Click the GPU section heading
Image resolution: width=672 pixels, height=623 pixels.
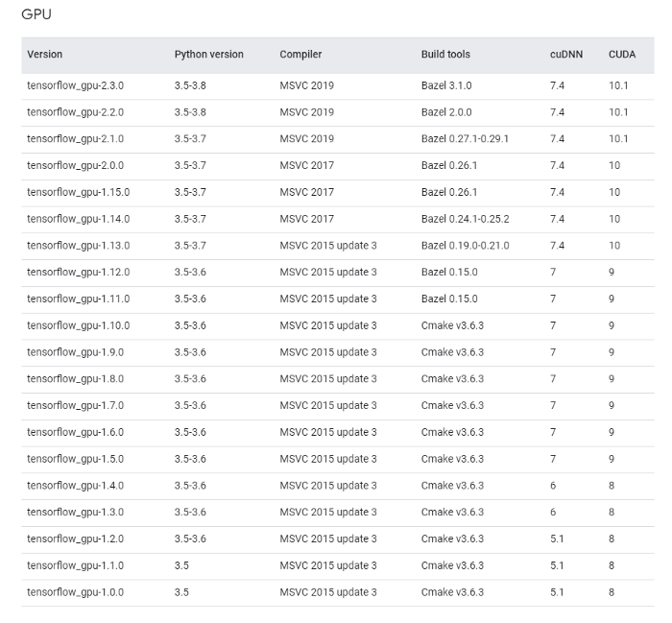(36, 15)
